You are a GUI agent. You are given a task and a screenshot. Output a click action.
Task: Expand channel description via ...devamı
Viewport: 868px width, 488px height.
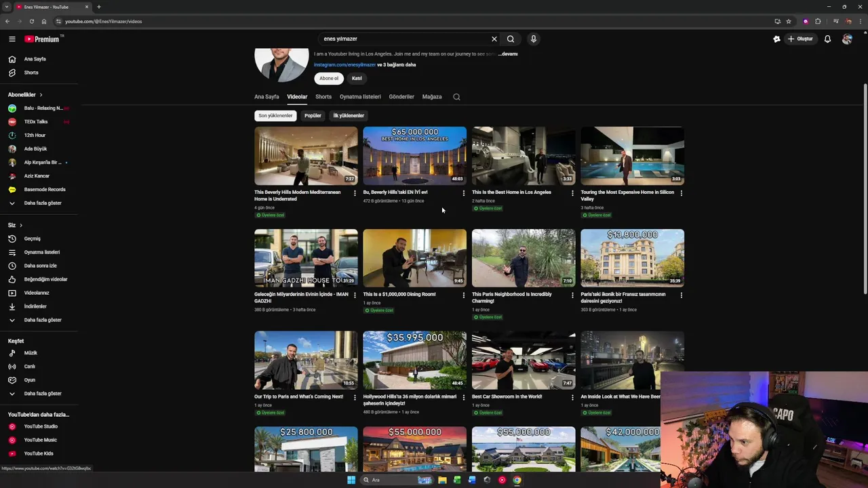click(508, 54)
